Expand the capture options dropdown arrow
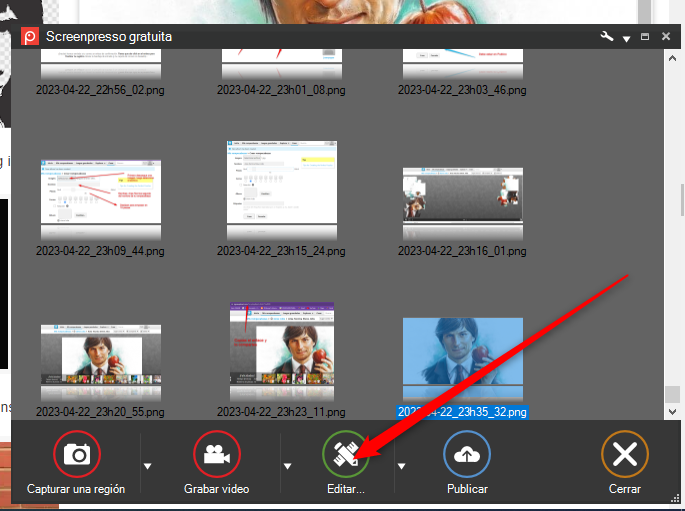Screen dimensions: 685x511 (148, 466)
